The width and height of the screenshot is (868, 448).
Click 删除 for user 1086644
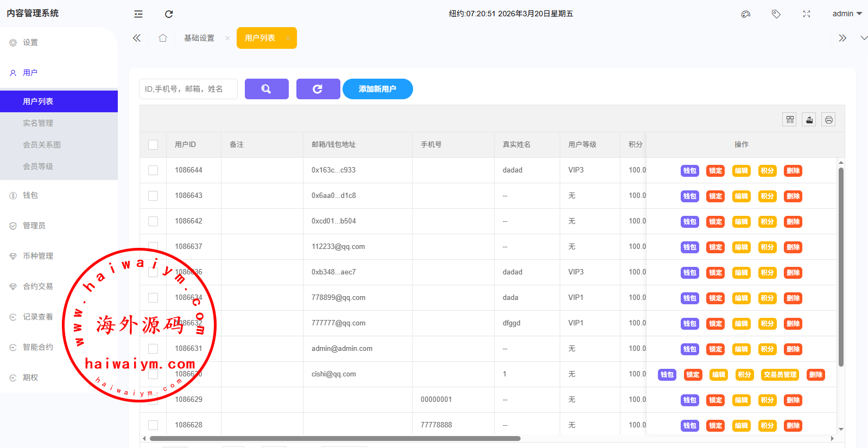tap(793, 171)
